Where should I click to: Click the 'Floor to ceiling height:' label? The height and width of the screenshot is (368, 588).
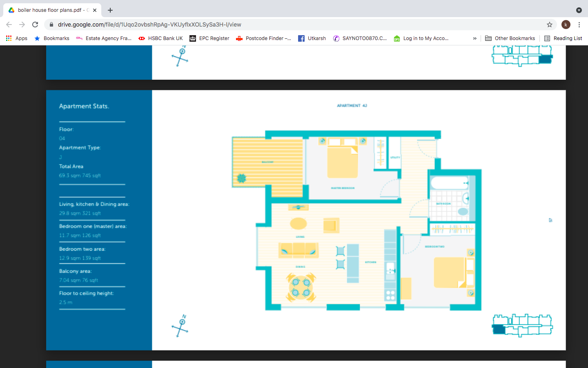tap(86, 294)
